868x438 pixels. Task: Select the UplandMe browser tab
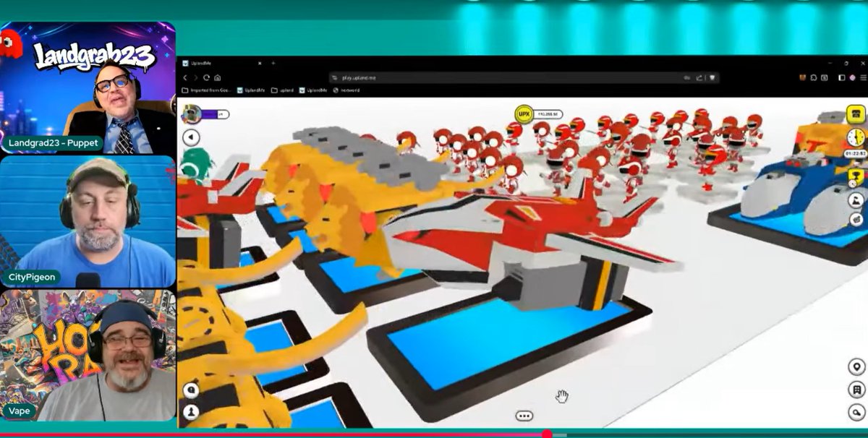point(222,64)
